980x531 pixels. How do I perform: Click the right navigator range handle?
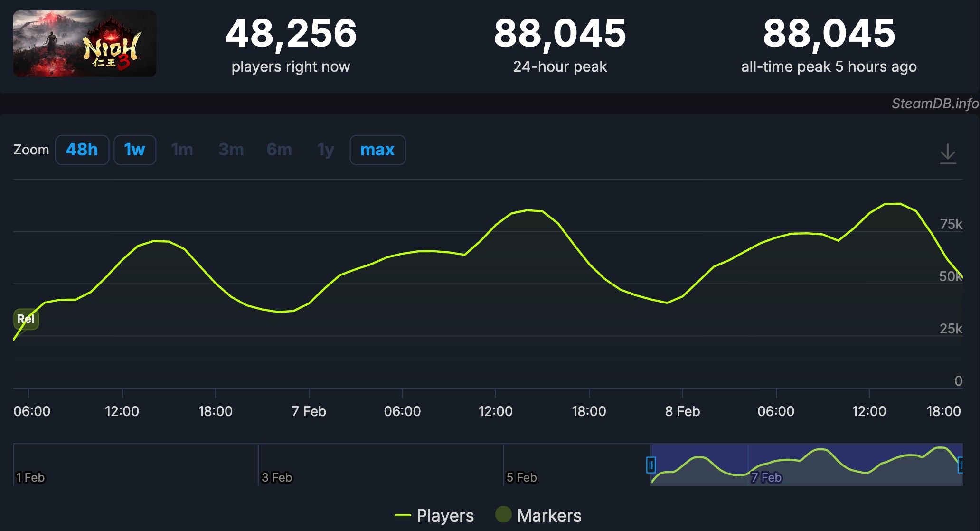pos(961,465)
